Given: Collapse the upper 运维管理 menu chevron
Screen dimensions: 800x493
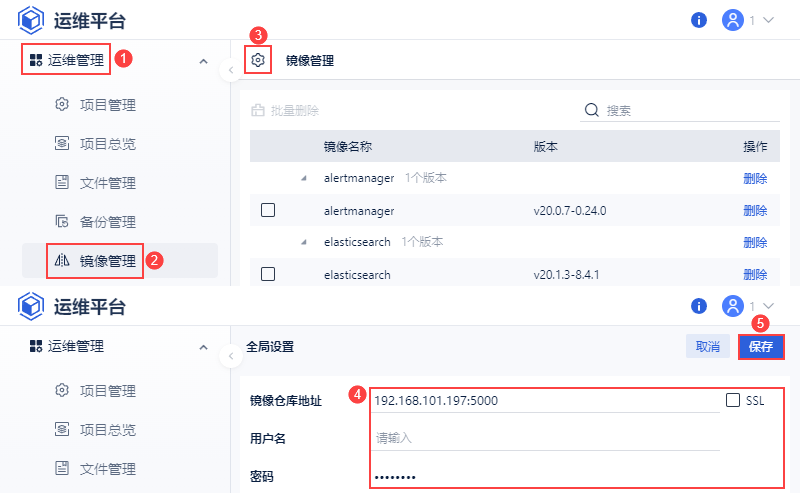Looking at the screenshot, I should point(204,61).
